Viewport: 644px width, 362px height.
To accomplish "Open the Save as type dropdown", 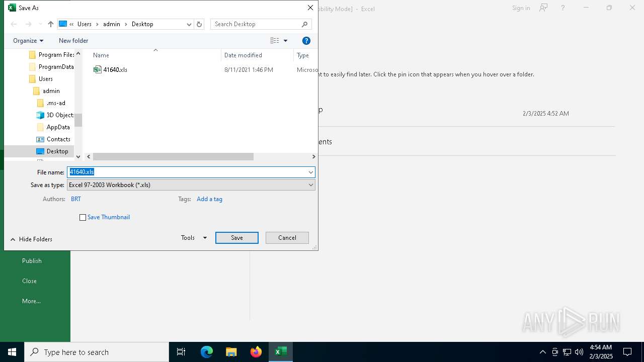I will pyautogui.click(x=311, y=185).
